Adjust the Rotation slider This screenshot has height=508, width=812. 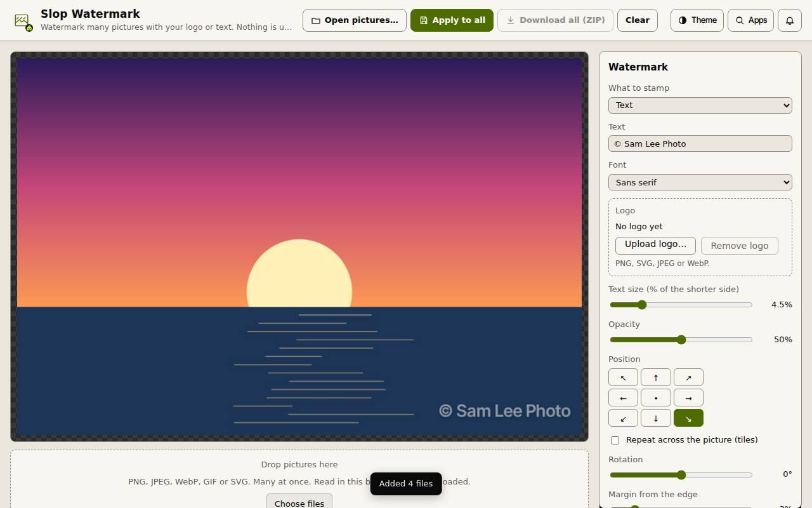click(681, 475)
